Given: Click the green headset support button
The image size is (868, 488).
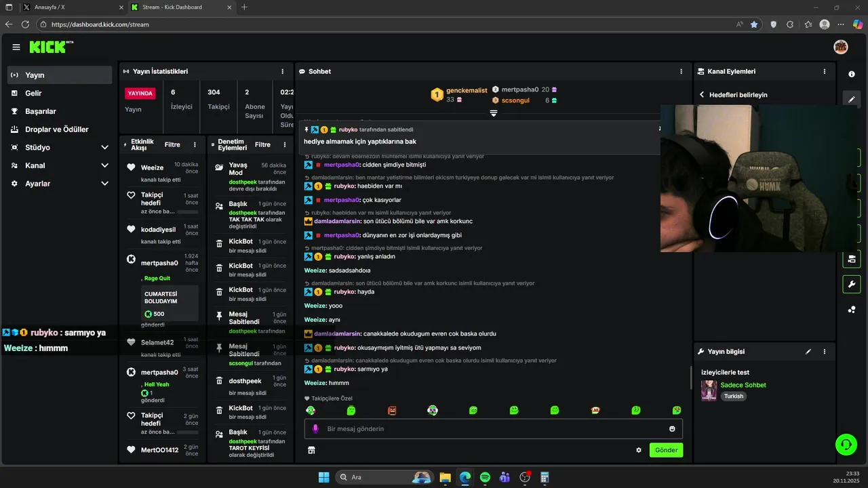Looking at the screenshot, I should (846, 445).
